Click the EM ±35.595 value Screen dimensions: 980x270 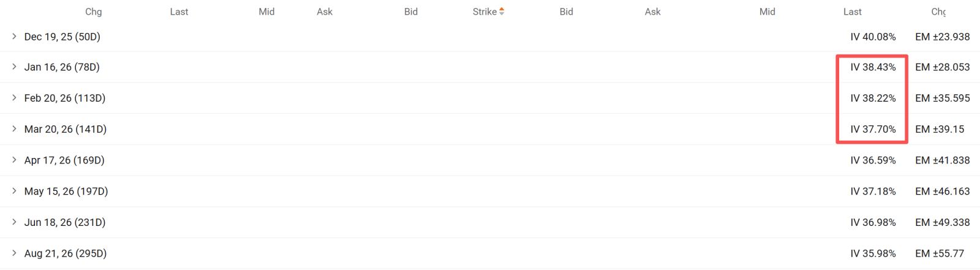point(943,98)
